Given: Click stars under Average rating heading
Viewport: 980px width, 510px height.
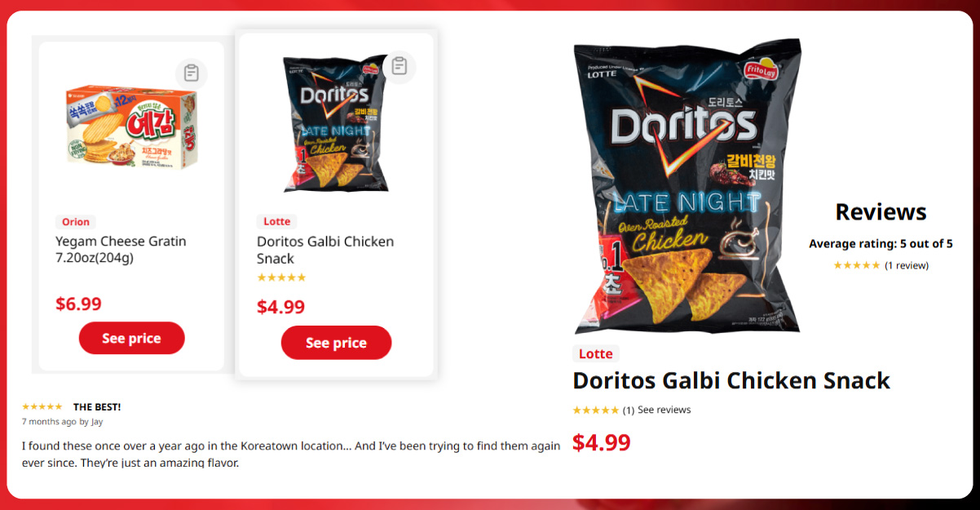Looking at the screenshot, I should click(857, 265).
